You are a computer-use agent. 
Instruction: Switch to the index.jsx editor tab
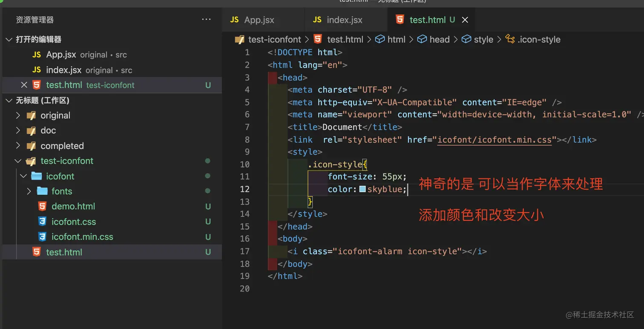point(346,20)
